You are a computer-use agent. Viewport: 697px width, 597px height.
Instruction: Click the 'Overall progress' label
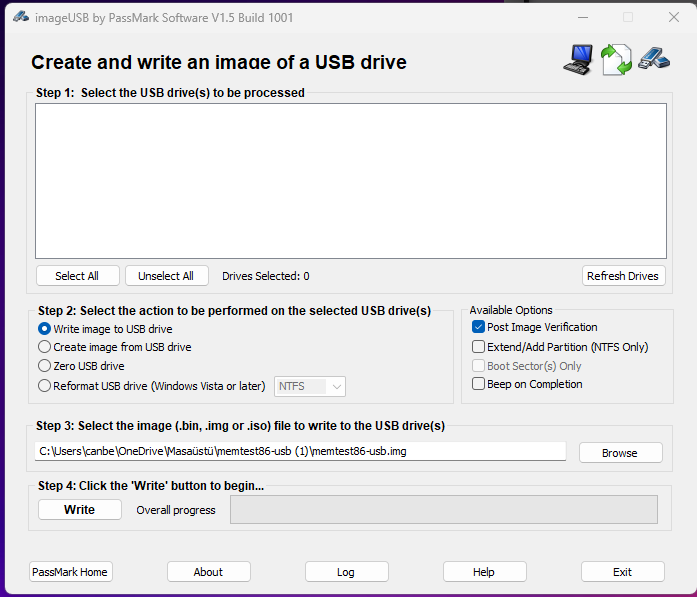click(x=176, y=510)
